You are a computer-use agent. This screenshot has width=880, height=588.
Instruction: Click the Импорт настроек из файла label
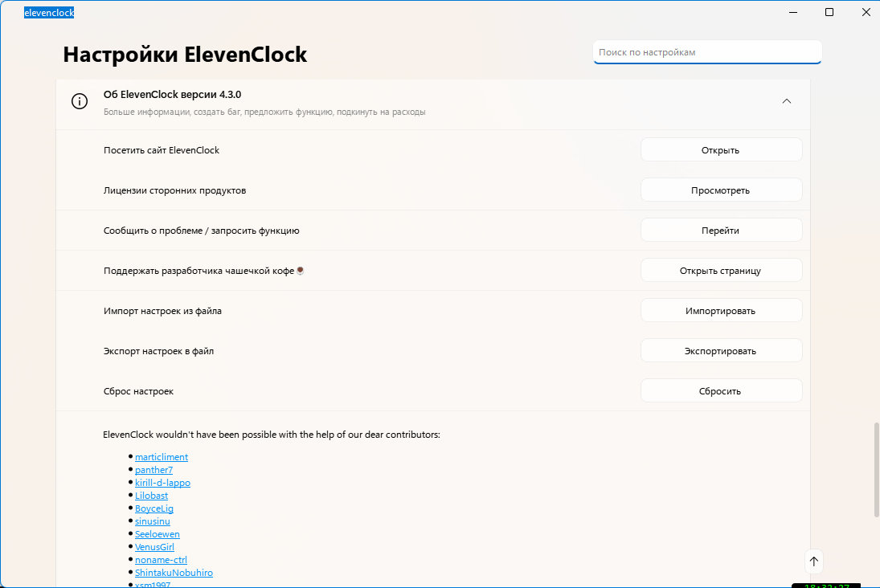pyautogui.click(x=162, y=311)
